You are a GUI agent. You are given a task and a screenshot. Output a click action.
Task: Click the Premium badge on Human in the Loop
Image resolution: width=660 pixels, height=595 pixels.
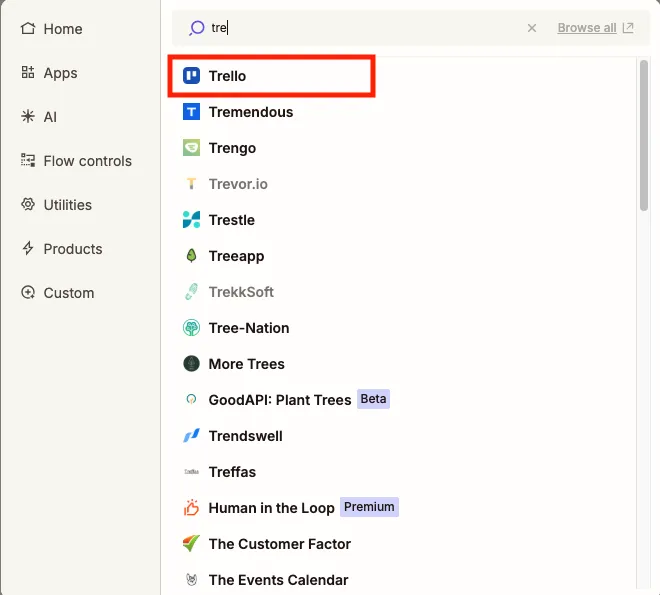369,507
